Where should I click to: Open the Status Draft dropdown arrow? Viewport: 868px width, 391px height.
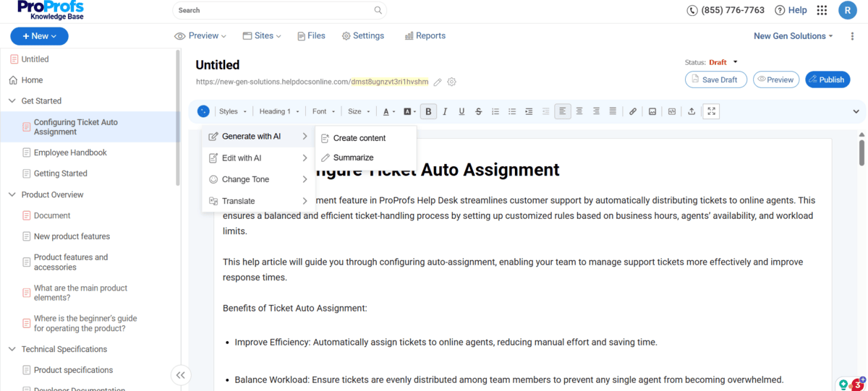point(736,62)
